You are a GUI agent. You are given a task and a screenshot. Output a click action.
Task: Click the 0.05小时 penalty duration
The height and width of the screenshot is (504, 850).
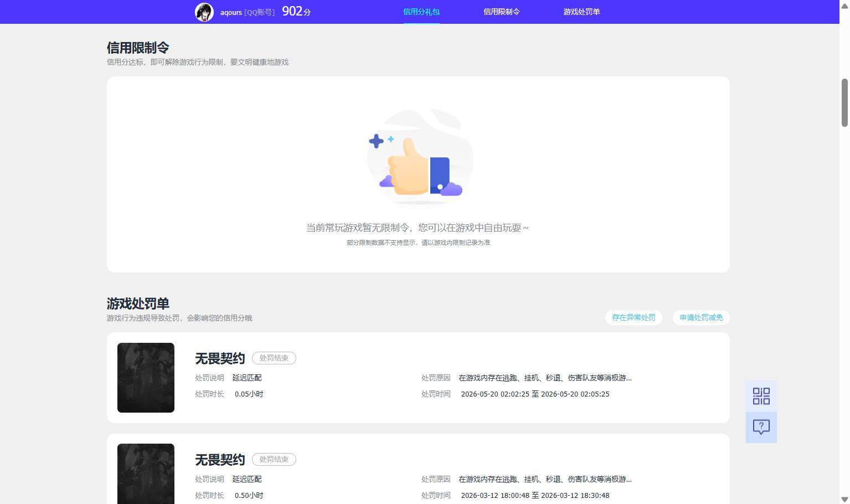[249, 394]
